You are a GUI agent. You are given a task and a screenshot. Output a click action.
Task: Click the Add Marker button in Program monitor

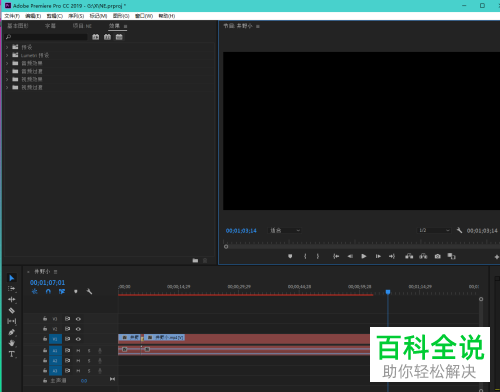290,256
